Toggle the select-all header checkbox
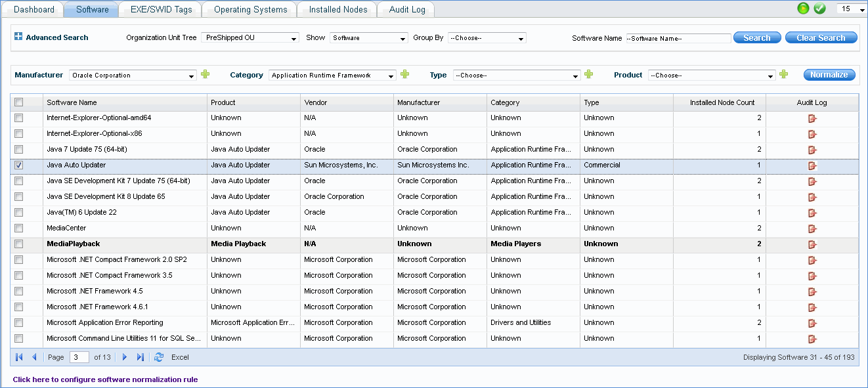The width and height of the screenshot is (868, 388). pyautogui.click(x=19, y=102)
